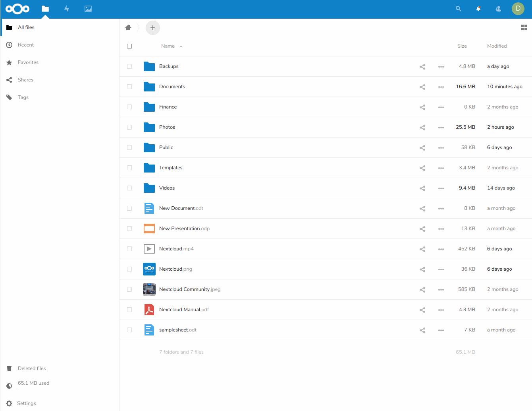Switch to grid view using the top-right icon
Image resolution: width=532 pixels, height=411 pixels.
(x=524, y=27)
